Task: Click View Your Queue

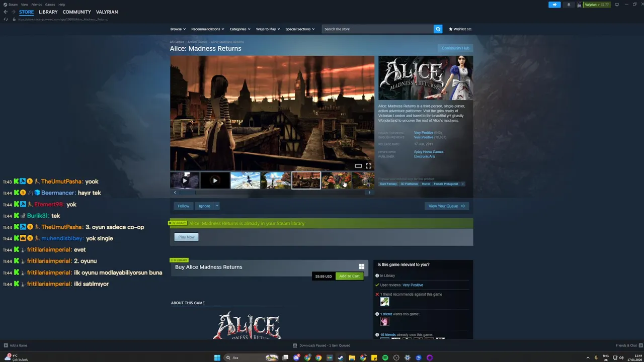Action: click(447, 206)
